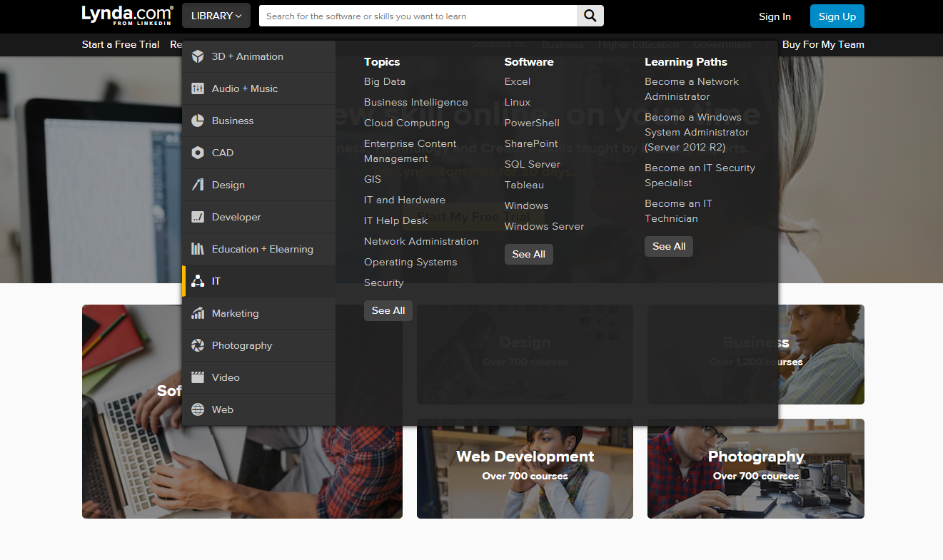Image resolution: width=943 pixels, height=560 pixels.
Task: Click Buy For My Team link
Action: (823, 44)
